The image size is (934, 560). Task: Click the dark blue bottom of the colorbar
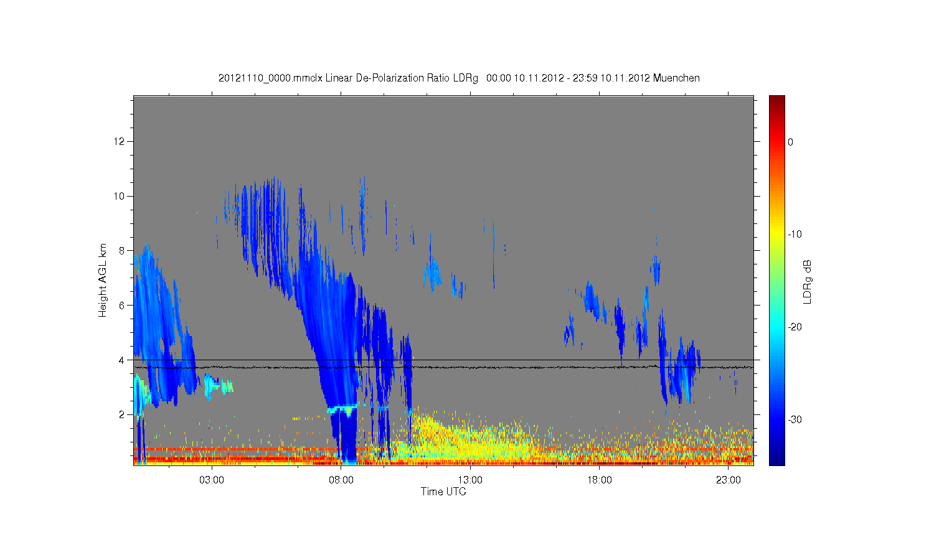(x=777, y=457)
